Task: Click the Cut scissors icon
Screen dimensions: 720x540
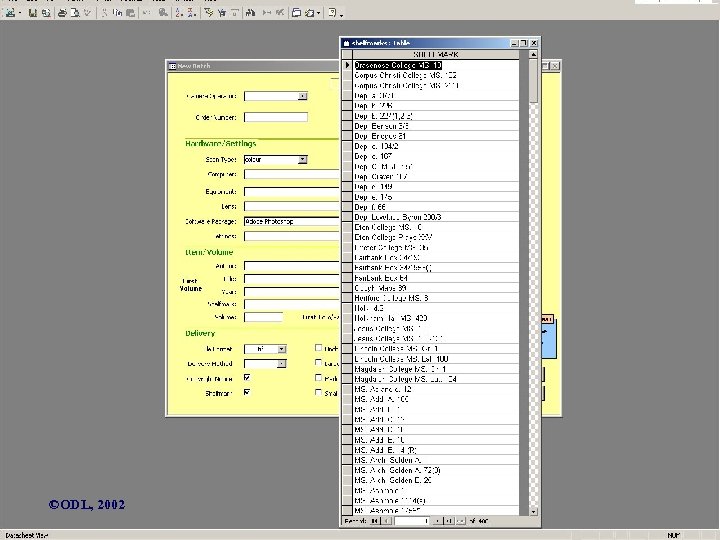Action: click(105, 13)
